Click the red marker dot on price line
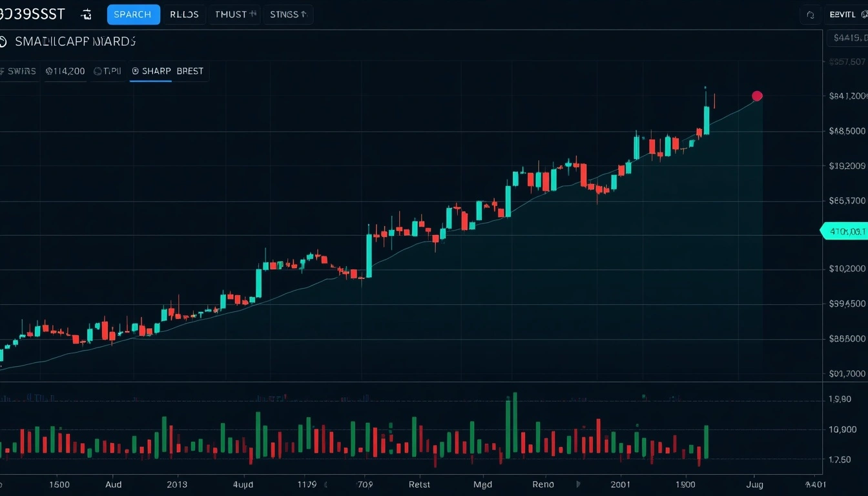 coord(757,96)
